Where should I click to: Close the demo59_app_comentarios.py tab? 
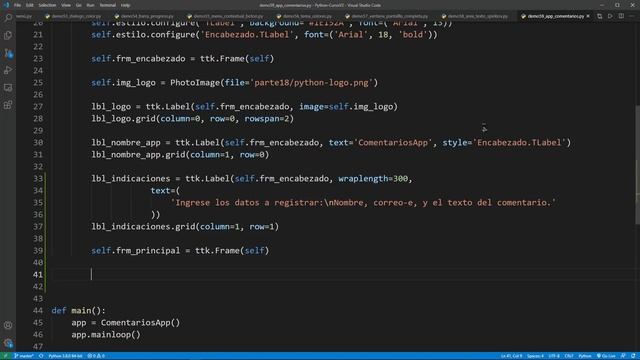coord(588,16)
